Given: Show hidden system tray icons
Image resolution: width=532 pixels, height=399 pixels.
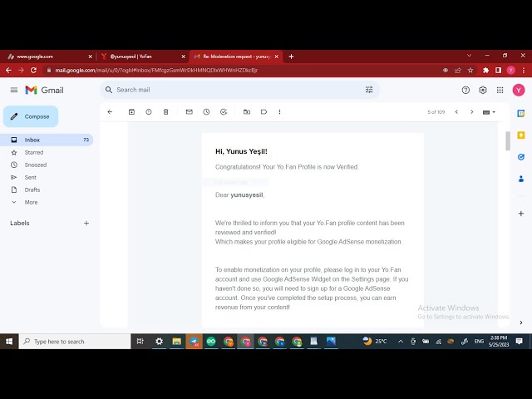Looking at the screenshot, I should (401, 342).
